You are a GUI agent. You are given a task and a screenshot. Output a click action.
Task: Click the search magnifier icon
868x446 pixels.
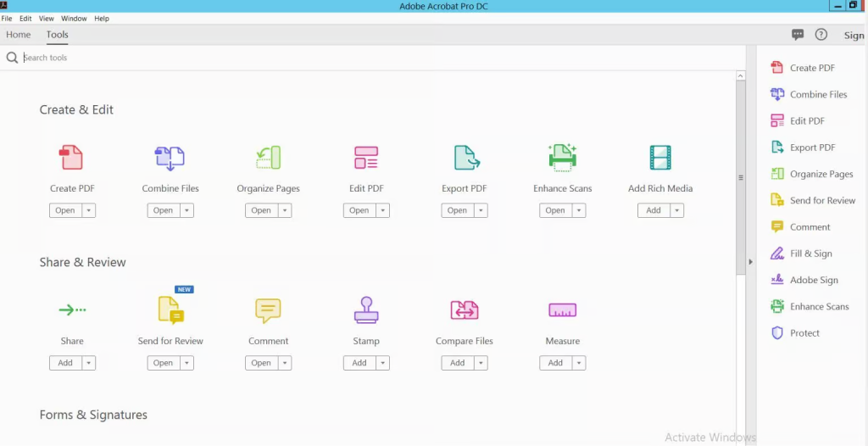(x=12, y=58)
